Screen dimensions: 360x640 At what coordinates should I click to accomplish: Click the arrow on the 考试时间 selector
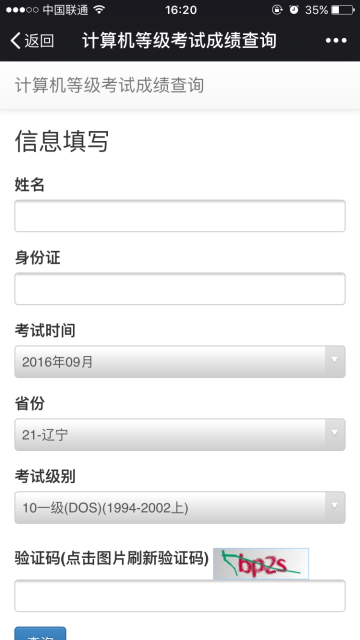point(335,361)
